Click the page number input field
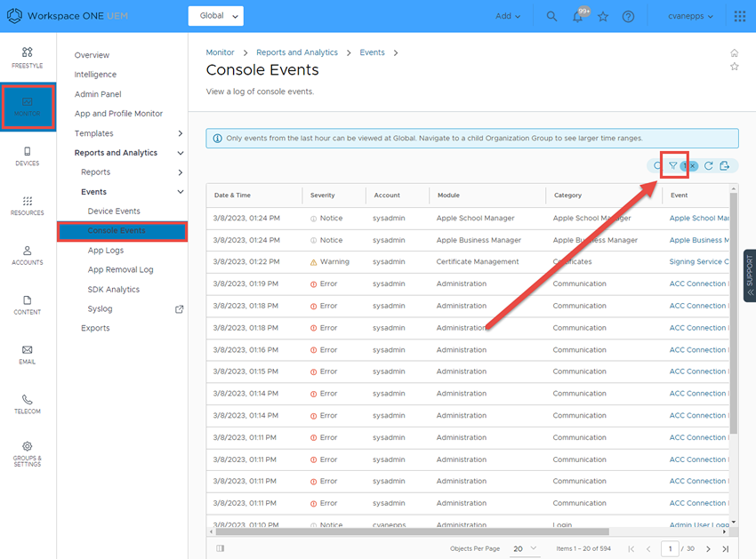 (x=670, y=549)
